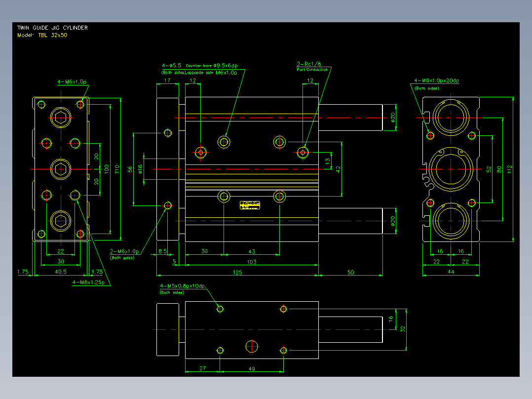
Task: Select the '8.5' dimension value
Action: (x=162, y=251)
